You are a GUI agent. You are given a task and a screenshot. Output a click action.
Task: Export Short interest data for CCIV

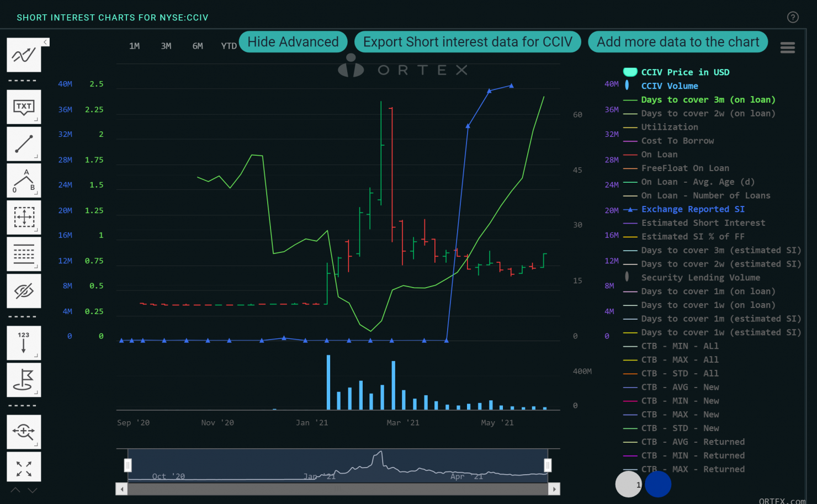pos(468,42)
